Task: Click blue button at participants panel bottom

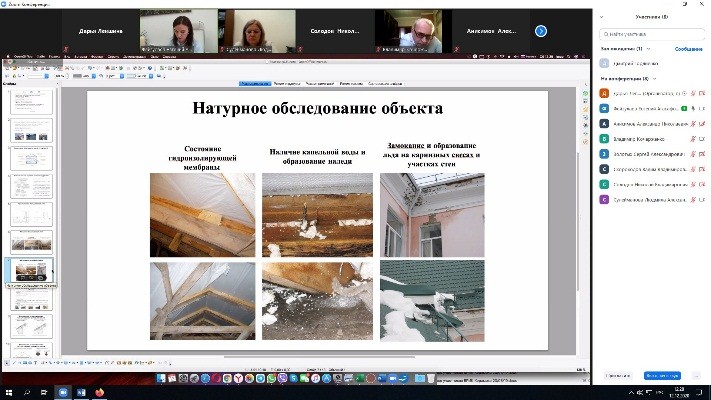Action: point(662,376)
